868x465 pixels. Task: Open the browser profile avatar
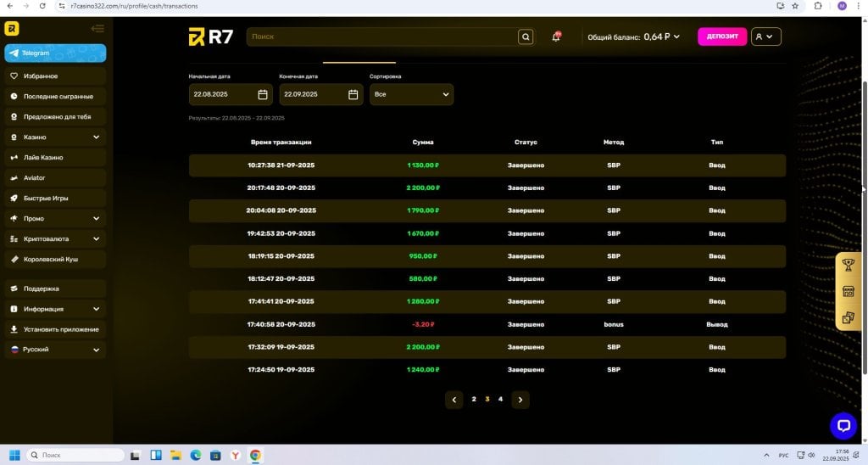[x=842, y=6]
